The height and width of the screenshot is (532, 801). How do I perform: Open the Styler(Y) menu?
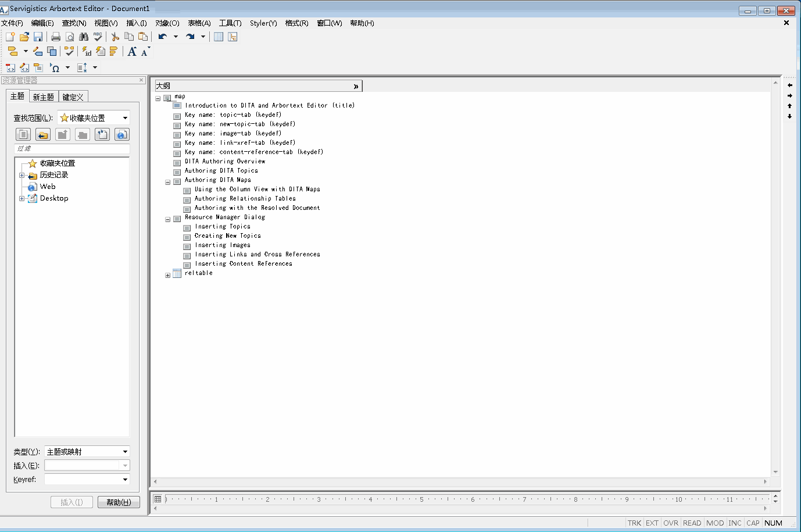[263, 23]
